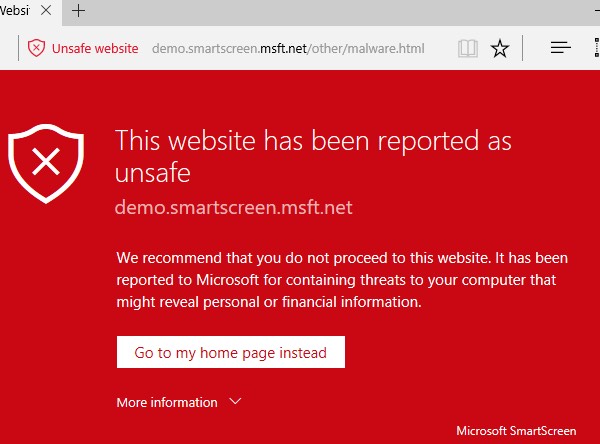
Task: Open the Hub three-lines icon
Action: [x=561, y=48]
